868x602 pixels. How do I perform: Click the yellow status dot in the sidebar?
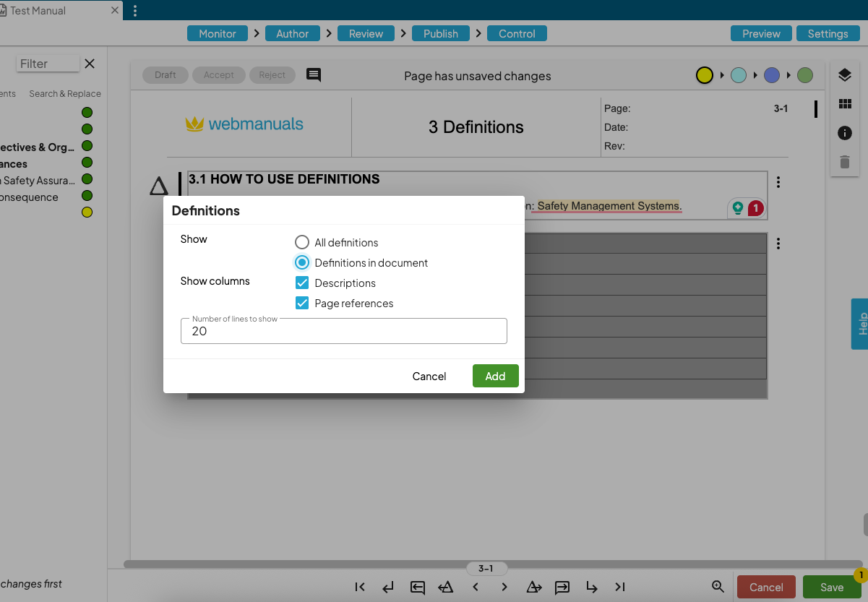[87, 212]
